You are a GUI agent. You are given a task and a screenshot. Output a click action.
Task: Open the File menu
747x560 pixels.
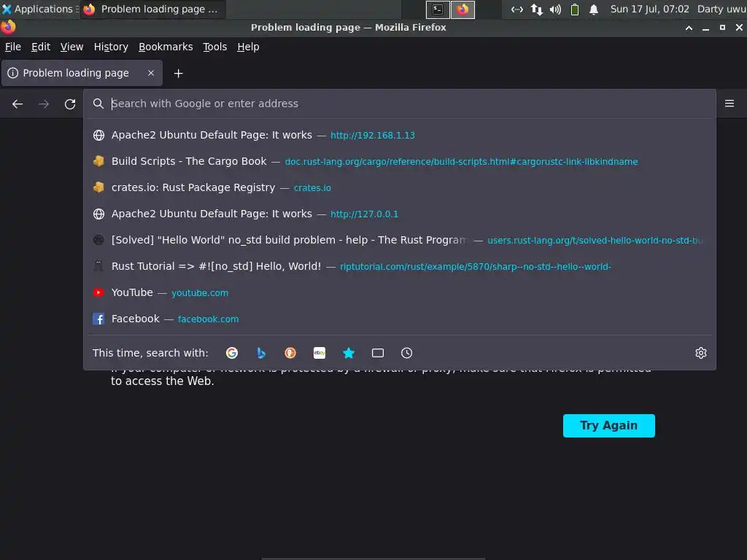(13, 47)
